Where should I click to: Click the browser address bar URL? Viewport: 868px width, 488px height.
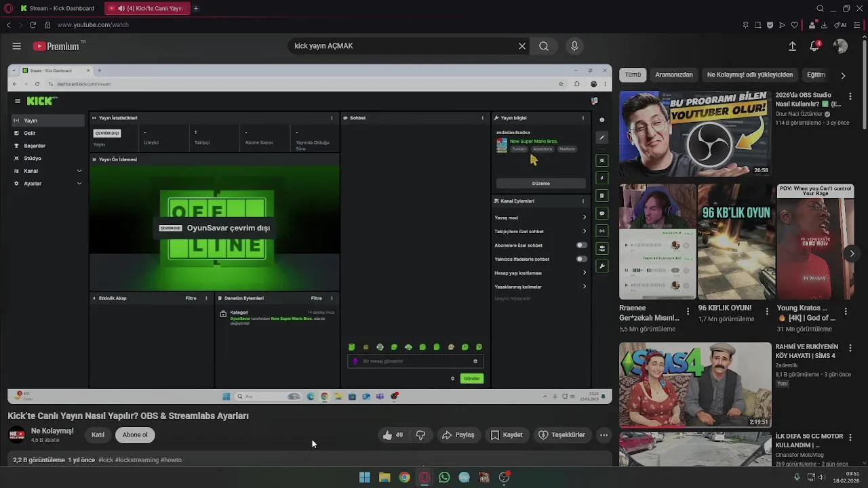pyautogui.click(x=93, y=25)
